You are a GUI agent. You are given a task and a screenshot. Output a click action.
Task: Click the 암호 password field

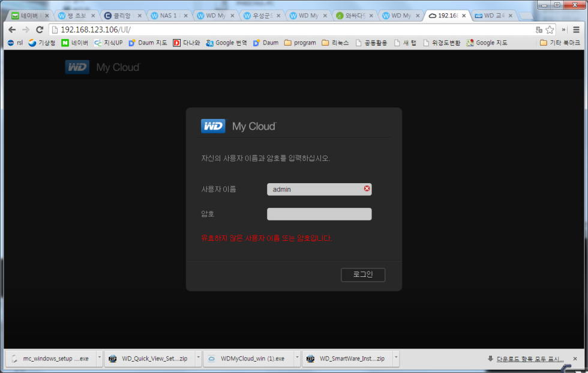319,214
